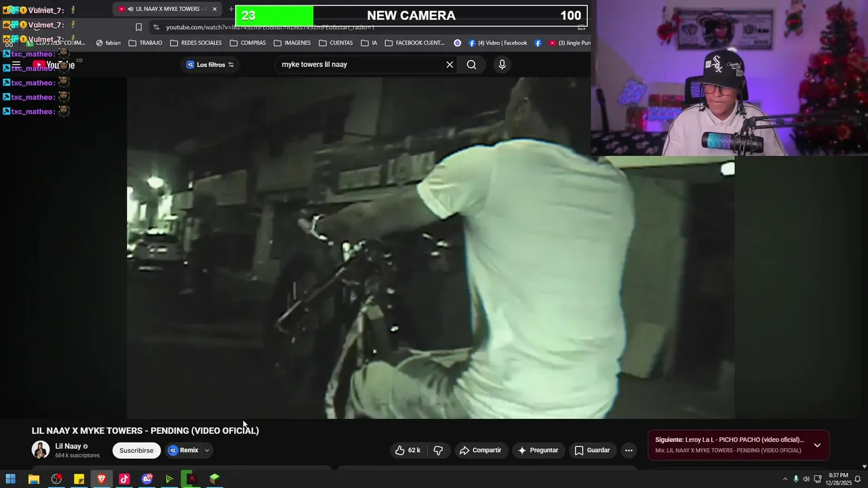Click the 684 k suscriptores subscriber count
This screenshot has width=868, height=488.
click(x=77, y=455)
